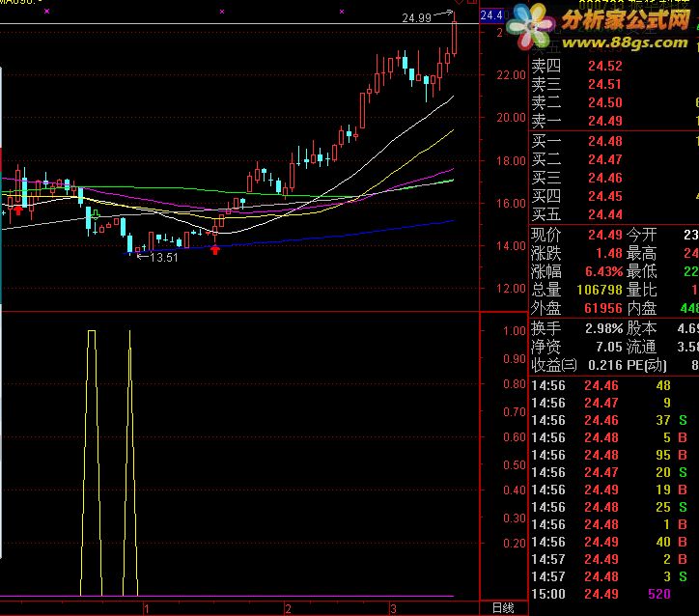Click the 外盘 value 61956
Image resolution: width=699 pixels, height=616 pixels.
click(603, 308)
